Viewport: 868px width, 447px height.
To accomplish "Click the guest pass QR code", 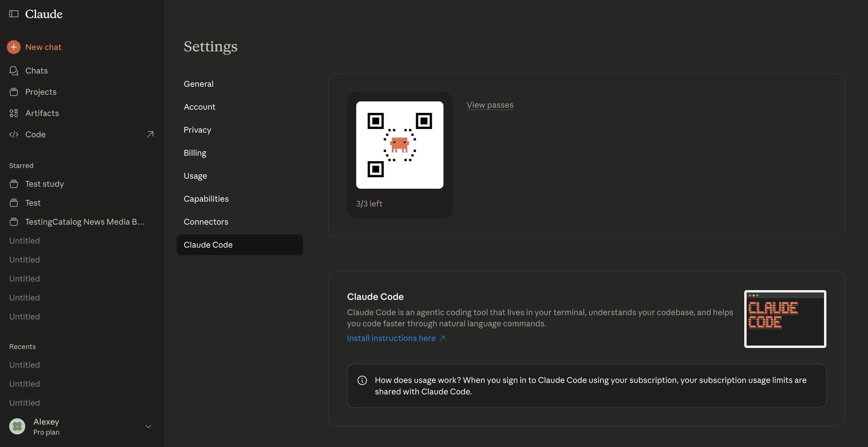I will [399, 145].
